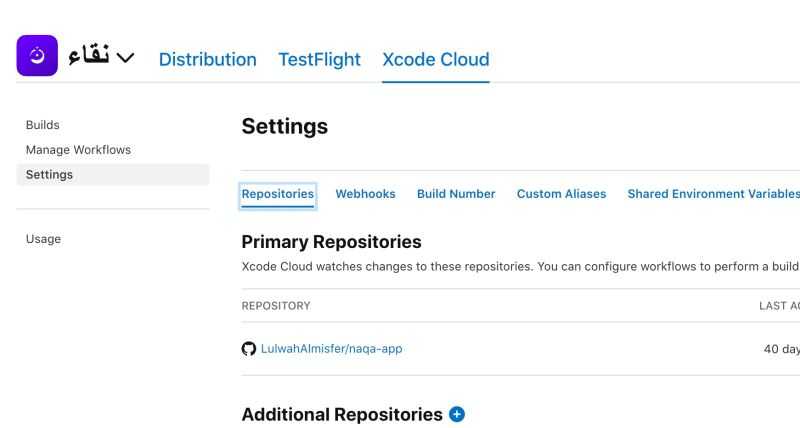This screenshot has width=800, height=428.
Task: Open Manage Workflows in the sidebar
Action: (78, 150)
